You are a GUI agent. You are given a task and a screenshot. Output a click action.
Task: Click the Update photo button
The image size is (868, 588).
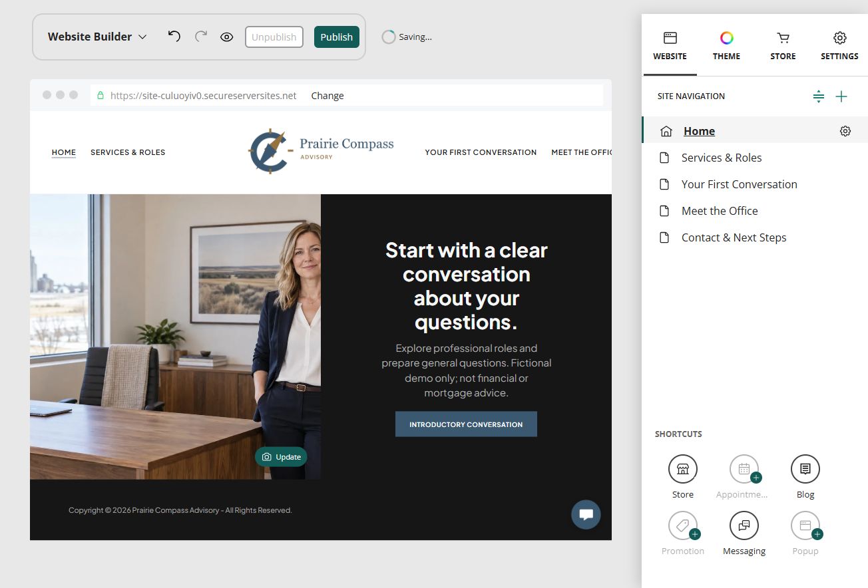(281, 457)
